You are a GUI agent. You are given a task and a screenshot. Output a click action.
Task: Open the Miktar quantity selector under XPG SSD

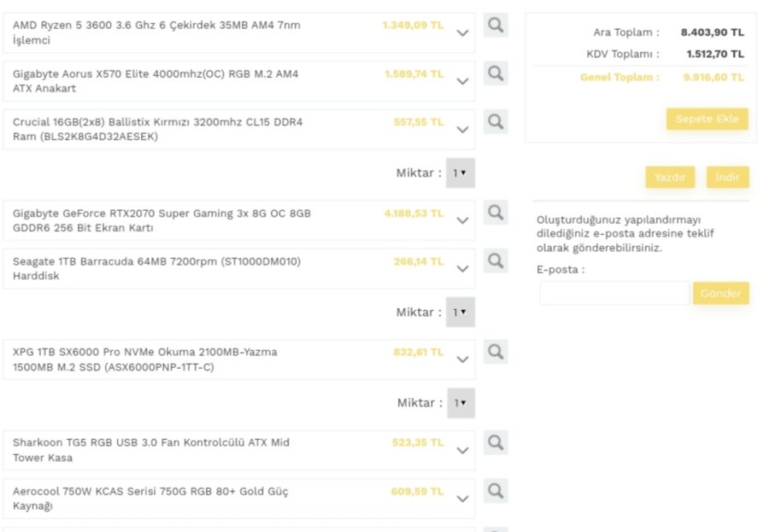461,403
